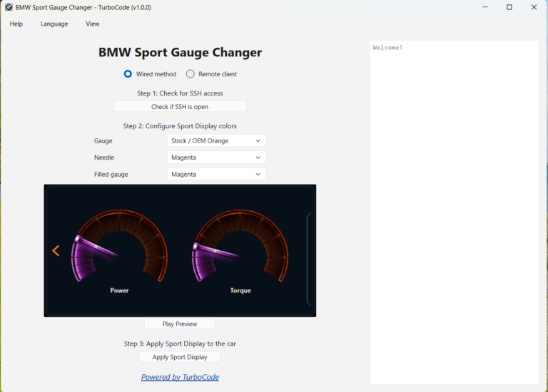Click the Apply Sport Display button
The height and width of the screenshot is (392, 548).
coord(180,357)
